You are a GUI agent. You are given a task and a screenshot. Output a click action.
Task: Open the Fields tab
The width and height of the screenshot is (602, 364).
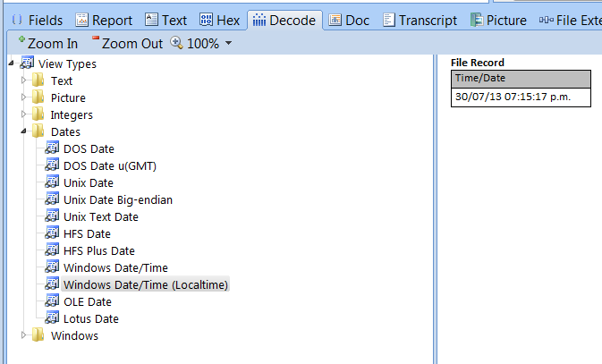coord(38,21)
